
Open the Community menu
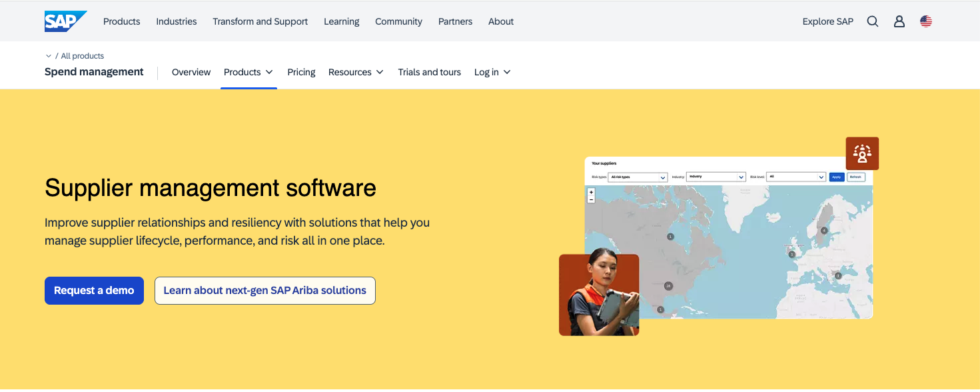click(x=398, y=21)
